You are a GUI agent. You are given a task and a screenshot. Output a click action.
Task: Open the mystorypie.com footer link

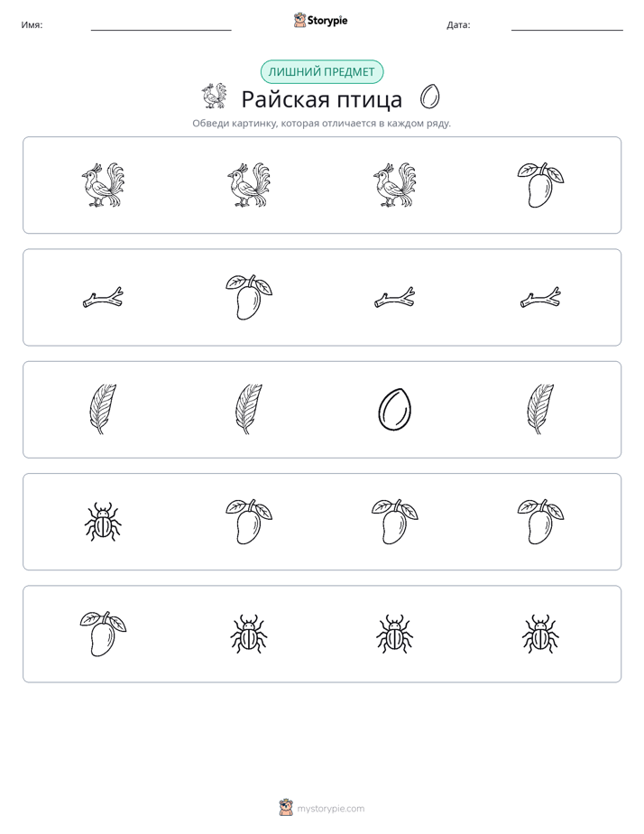330,809
